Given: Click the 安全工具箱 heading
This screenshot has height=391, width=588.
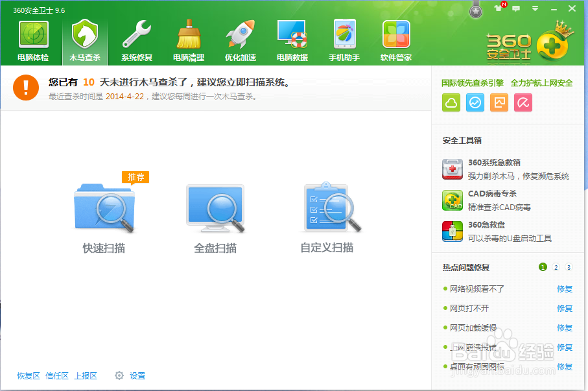Looking at the screenshot, I should tap(462, 140).
